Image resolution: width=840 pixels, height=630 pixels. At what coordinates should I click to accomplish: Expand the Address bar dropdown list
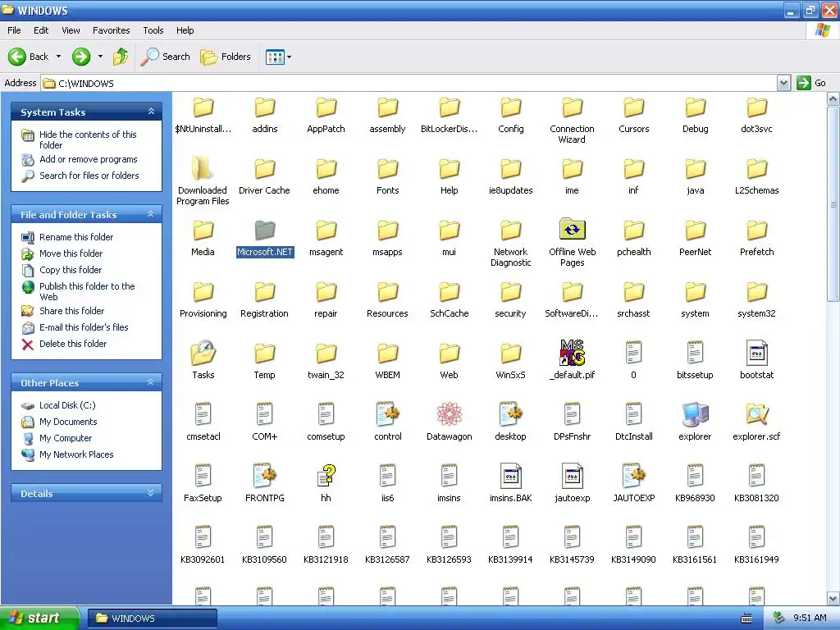[x=783, y=83]
